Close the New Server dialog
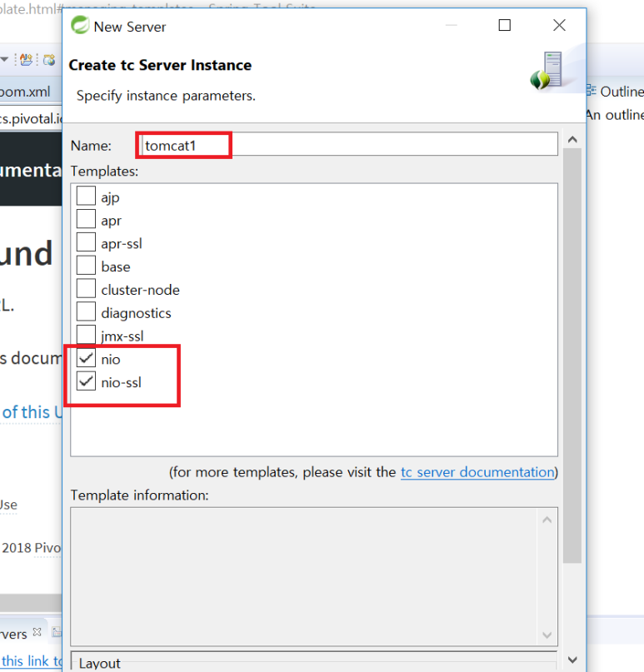 (x=559, y=25)
